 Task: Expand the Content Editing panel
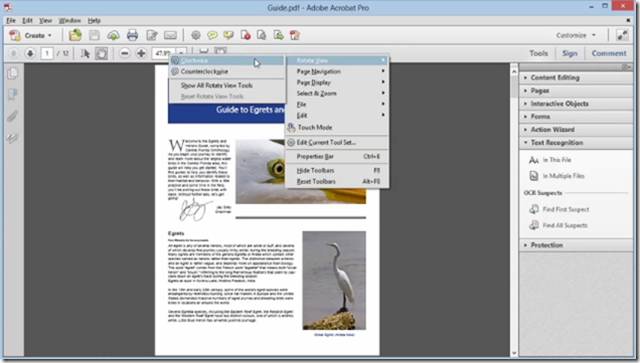(576, 78)
